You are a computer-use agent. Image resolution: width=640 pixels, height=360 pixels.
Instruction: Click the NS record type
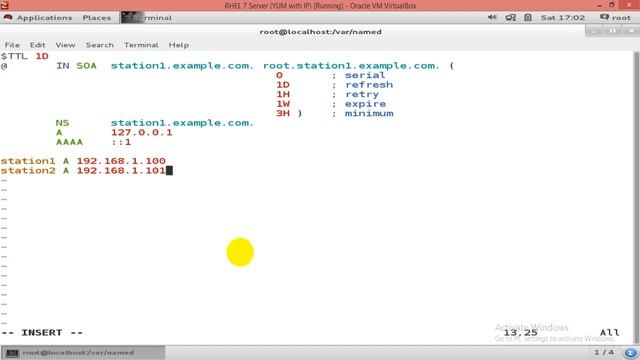tap(62, 123)
